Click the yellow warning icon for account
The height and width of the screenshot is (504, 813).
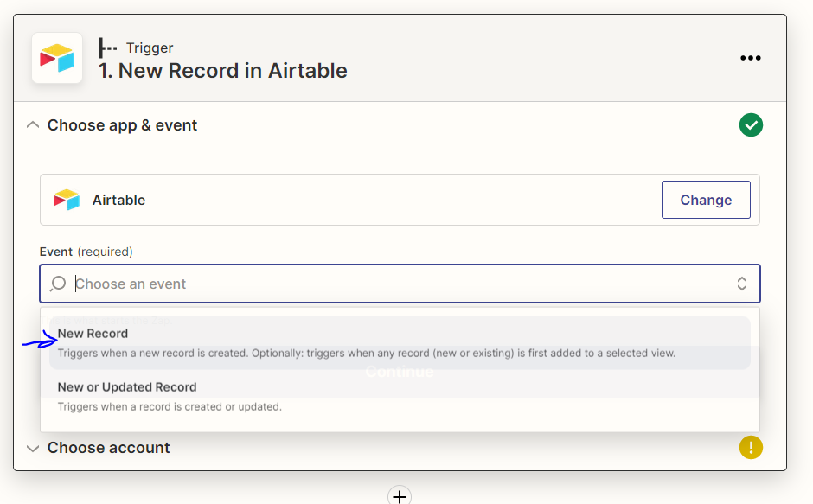751,447
